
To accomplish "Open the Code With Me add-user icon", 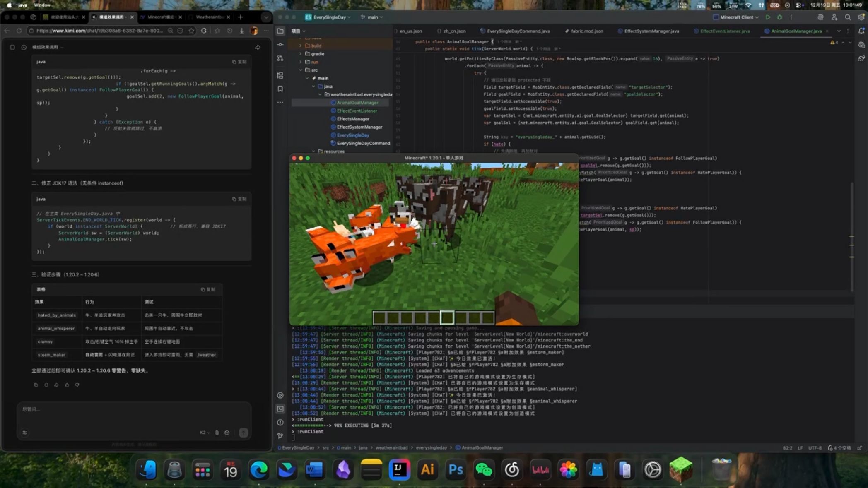I will coord(834,17).
